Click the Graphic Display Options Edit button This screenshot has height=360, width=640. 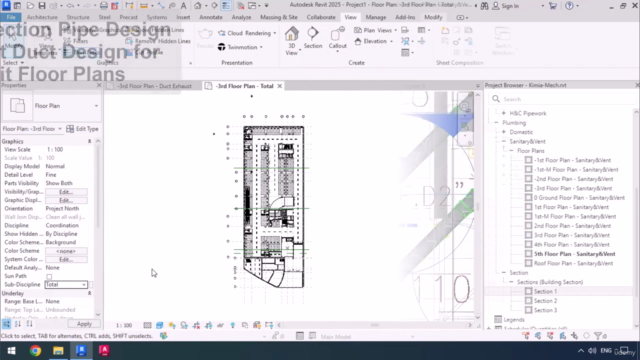tap(66, 200)
